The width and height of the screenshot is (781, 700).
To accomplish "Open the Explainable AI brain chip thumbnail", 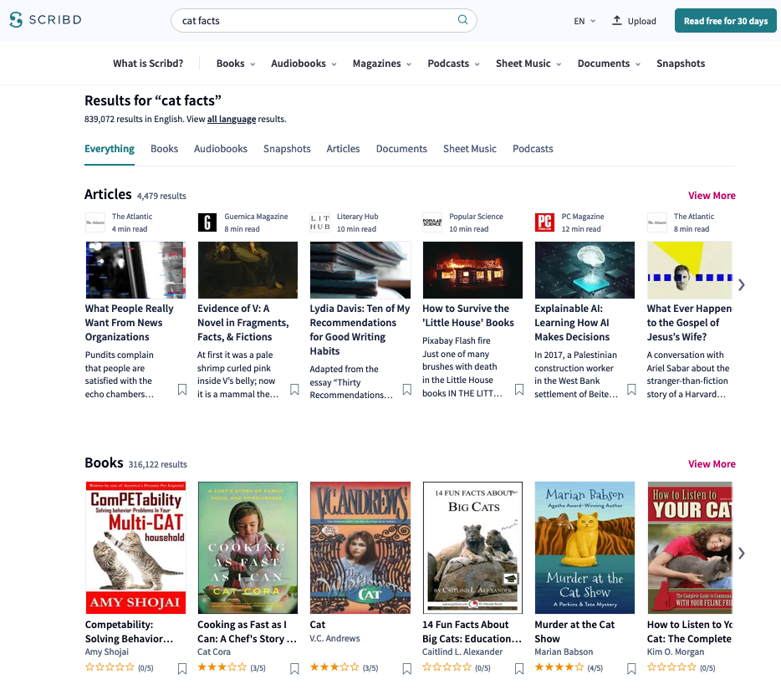I will (584, 270).
